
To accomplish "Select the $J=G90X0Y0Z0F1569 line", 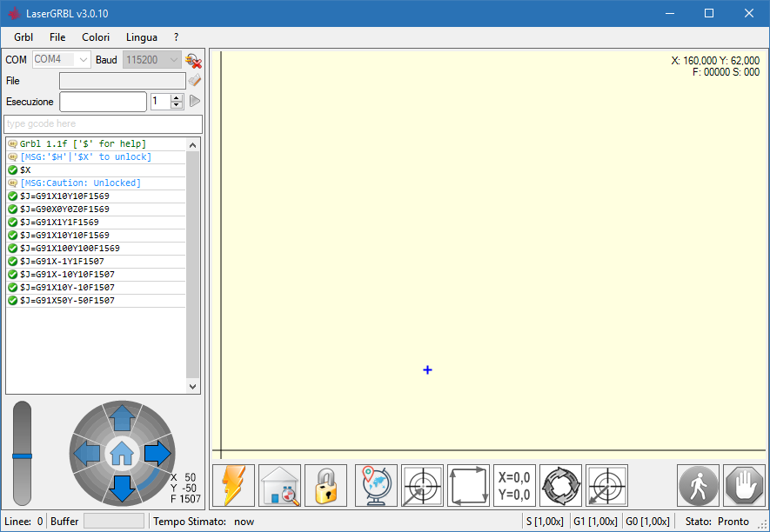I will [97, 209].
